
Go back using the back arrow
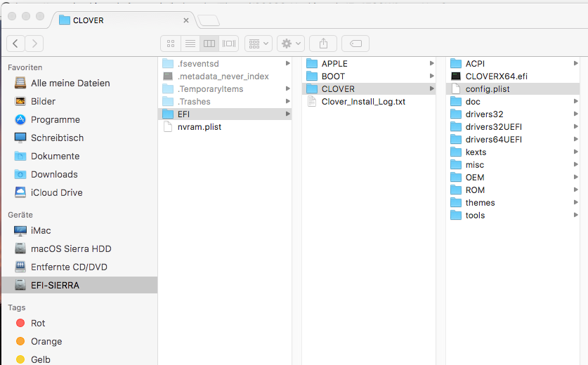point(15,44)
